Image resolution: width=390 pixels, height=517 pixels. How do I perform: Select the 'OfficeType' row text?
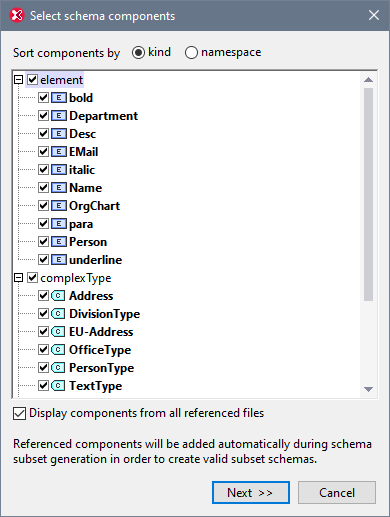coord(100,350)
